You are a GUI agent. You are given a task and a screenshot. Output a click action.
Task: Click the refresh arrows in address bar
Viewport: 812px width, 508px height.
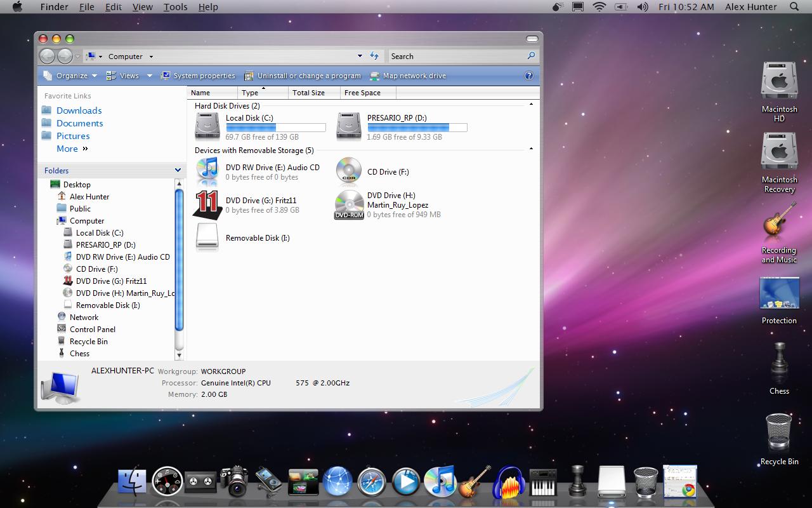click(x=374, y=56)
